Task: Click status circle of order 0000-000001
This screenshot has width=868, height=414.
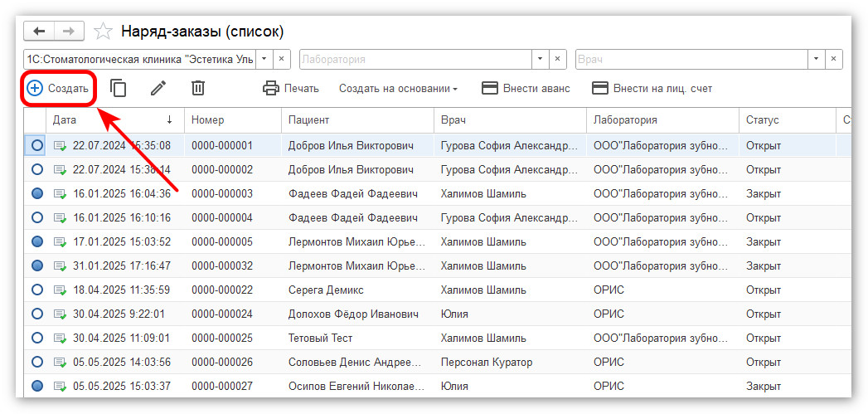Action: [36, 146]
